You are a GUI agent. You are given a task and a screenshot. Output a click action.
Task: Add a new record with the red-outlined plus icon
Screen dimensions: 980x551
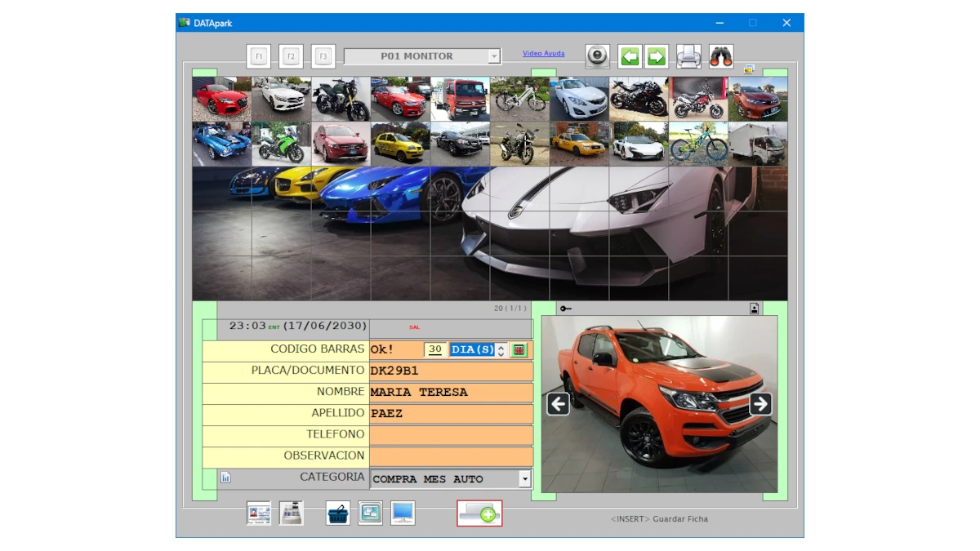pos(479,515)
